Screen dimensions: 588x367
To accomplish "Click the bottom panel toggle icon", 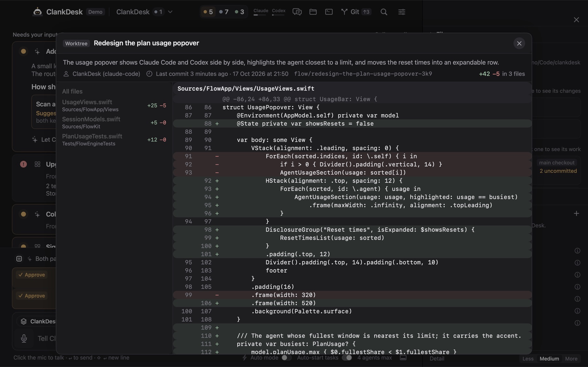I will coord(403,358).
